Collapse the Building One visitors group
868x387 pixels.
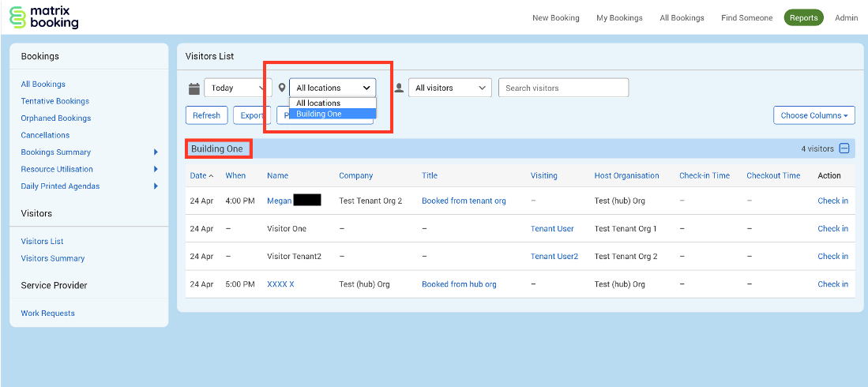point(844,148)
